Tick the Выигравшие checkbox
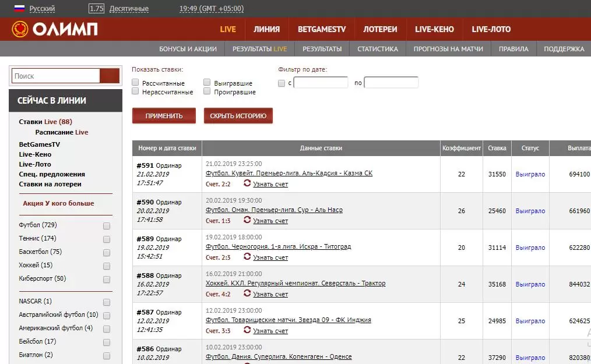591x364 pixels. coord(207,83)
